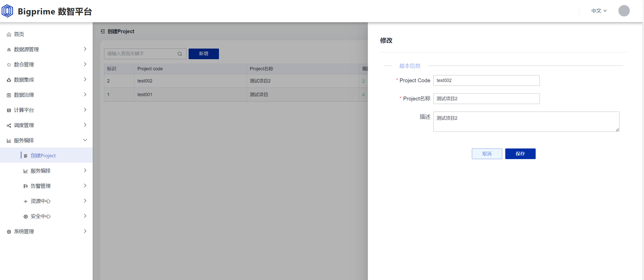Open 系统管理 menu

[46, 231]
